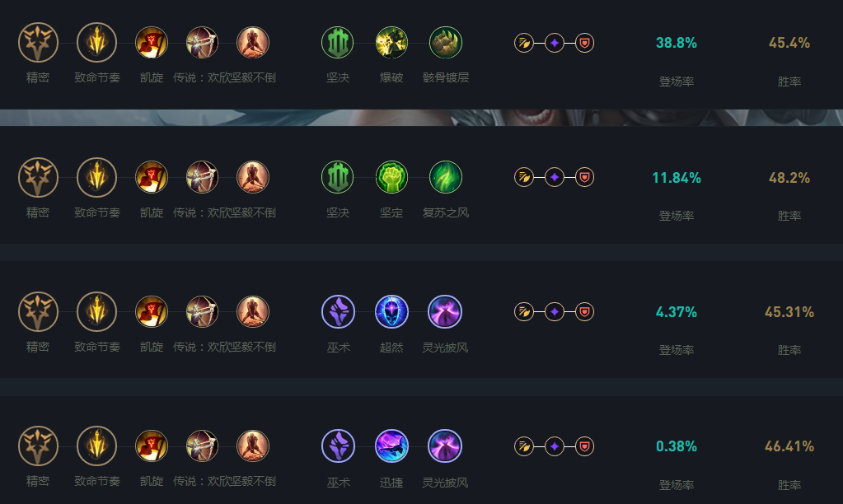Click 灵光披风 icon in the 4.37% row

(445, 311)
